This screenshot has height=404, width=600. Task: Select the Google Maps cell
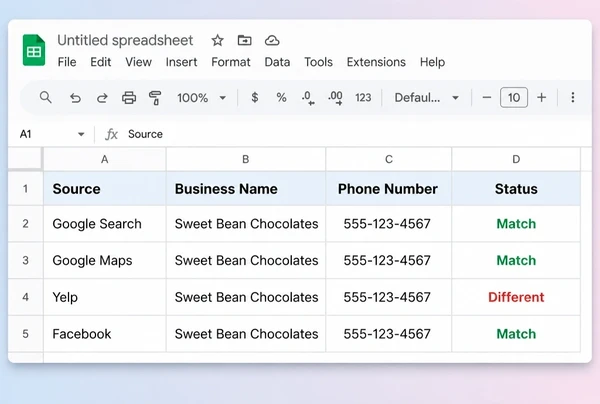pyautogui.click(x=105, y=261)
